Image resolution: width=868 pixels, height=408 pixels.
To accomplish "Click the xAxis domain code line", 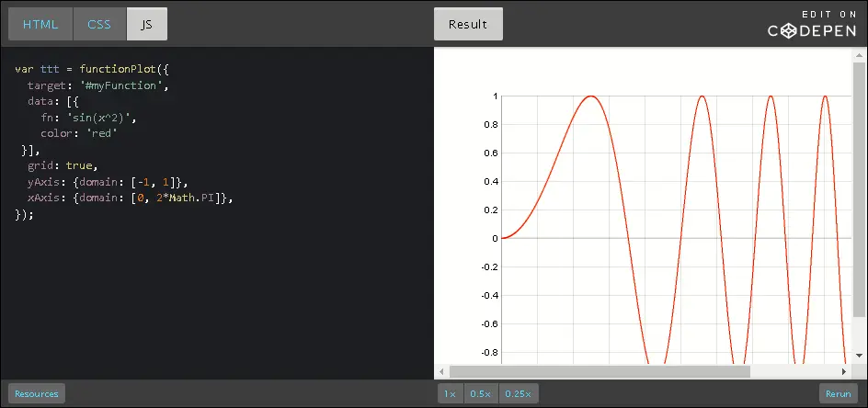I will coord(130,198).
